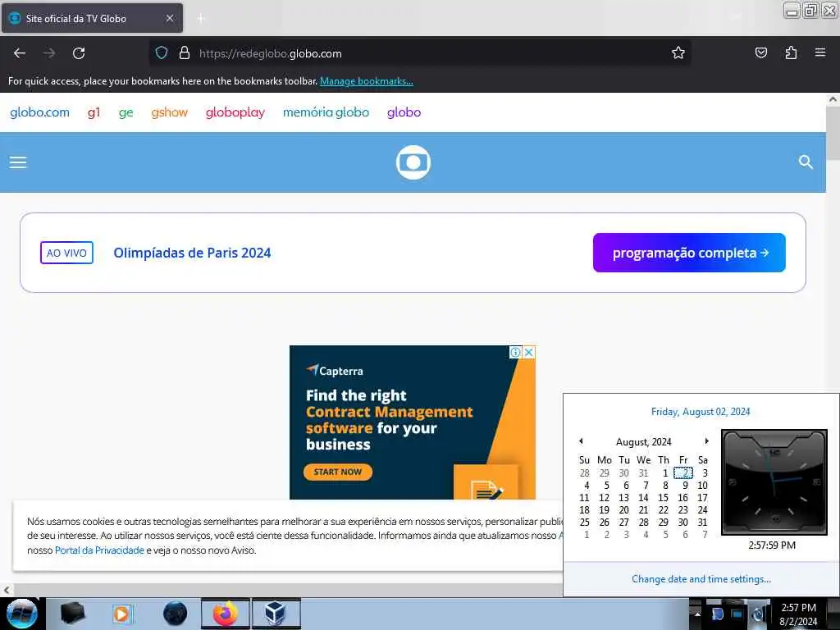Open the dark globe taskbar icon
This screenshot has width=840, height=630.
pyautogui.click(x=176, y=614)
